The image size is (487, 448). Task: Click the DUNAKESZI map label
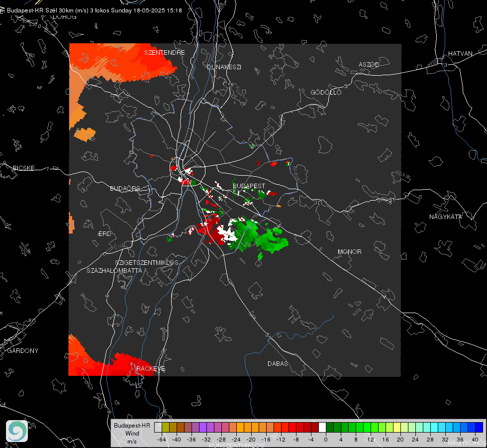point(224,67)
